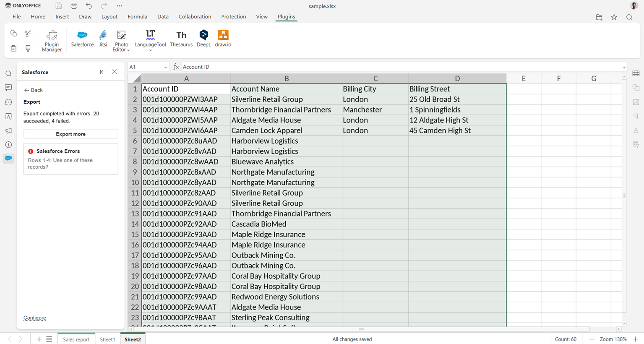
Task: Click the formula bar input field
Action: point(401,67)
